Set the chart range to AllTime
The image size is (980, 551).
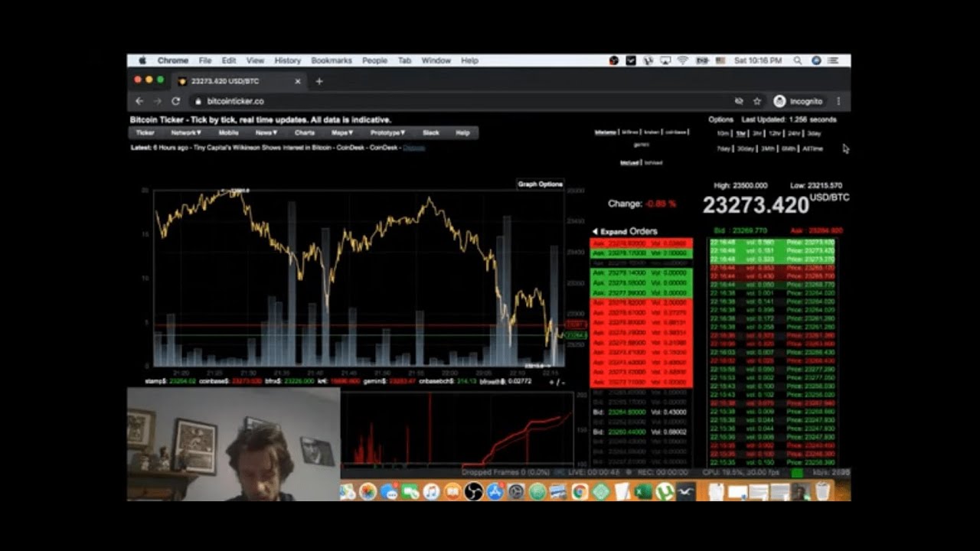pyautogui.click(x=812, y=148)
